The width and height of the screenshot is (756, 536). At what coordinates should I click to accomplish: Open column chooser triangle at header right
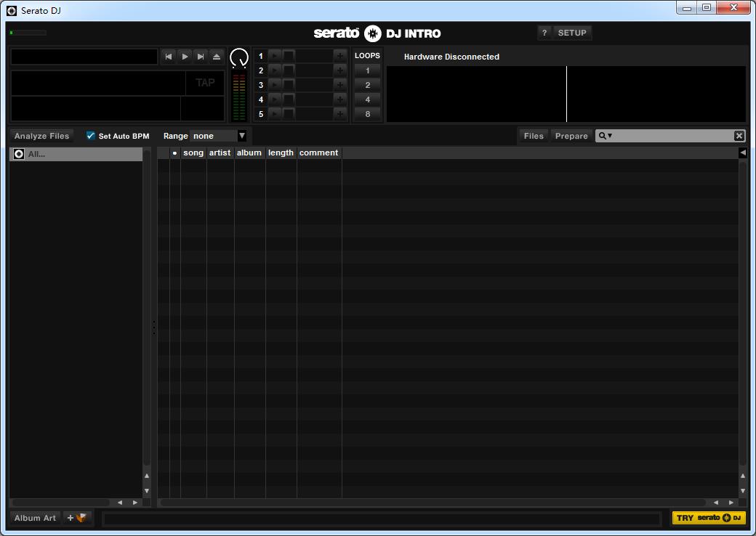tap(742, 153)
